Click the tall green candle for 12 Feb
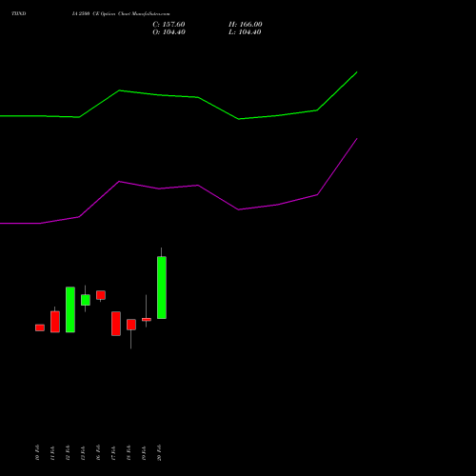Viewport: 476px width, 476px height. (x=70, y=309)
